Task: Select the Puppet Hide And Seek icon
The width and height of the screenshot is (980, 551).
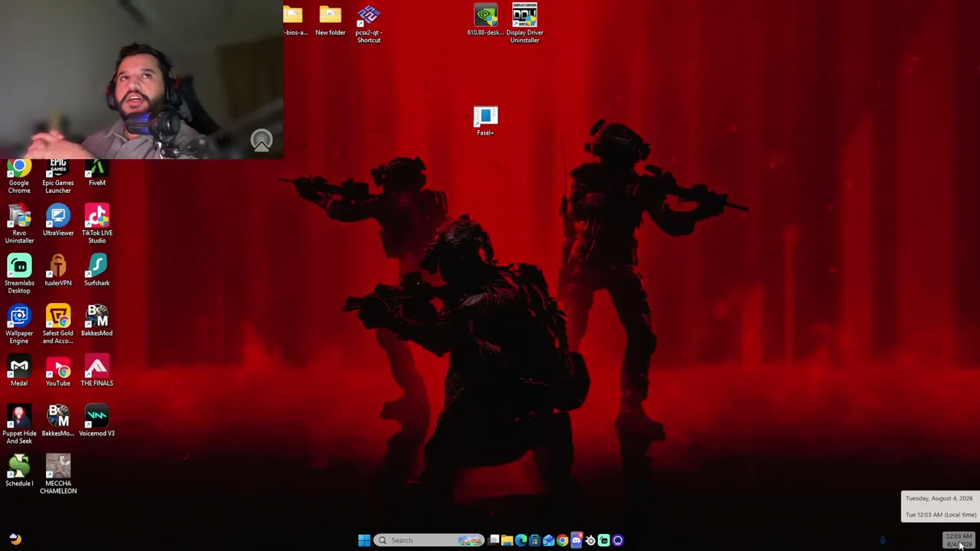Action: pos(19,425)
